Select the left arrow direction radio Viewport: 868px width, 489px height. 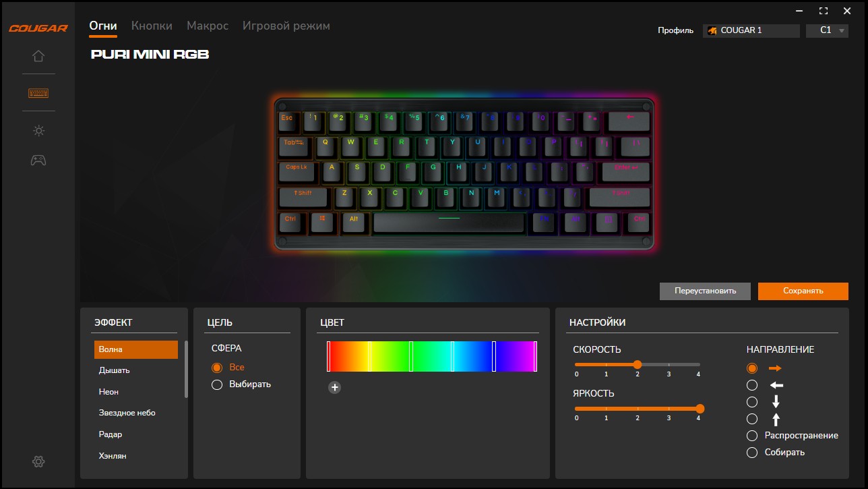click(752, 385)
